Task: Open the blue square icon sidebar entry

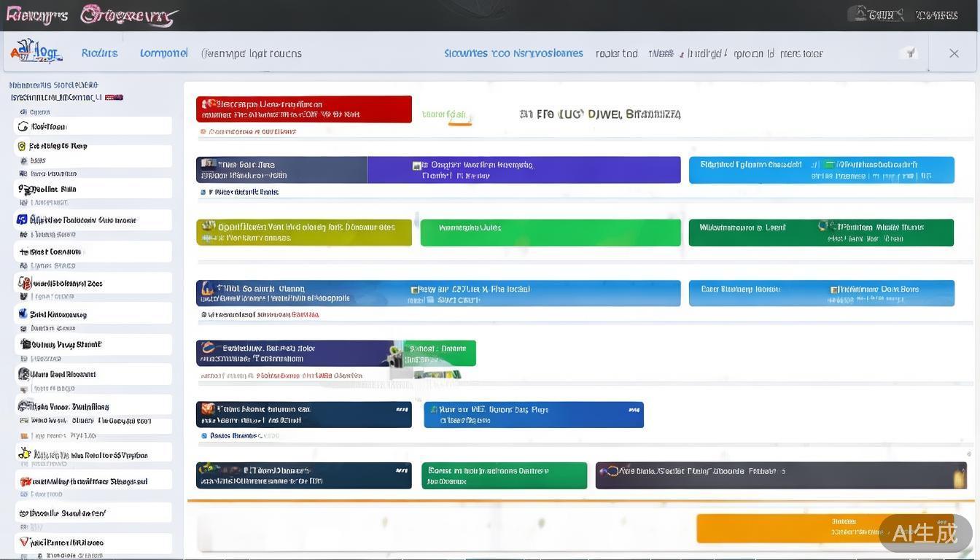Action: coord(22,219)
